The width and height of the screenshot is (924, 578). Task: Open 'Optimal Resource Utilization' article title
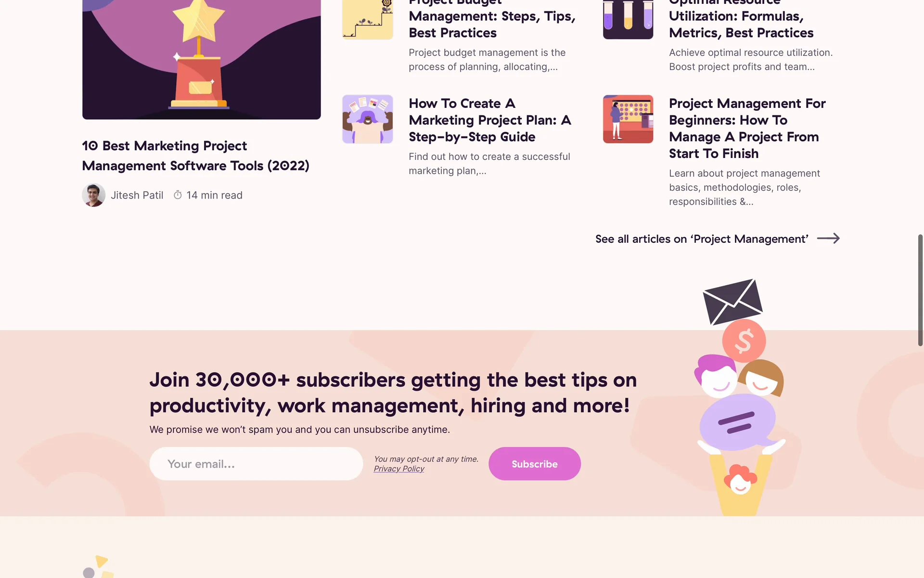(x=741, y=19)
